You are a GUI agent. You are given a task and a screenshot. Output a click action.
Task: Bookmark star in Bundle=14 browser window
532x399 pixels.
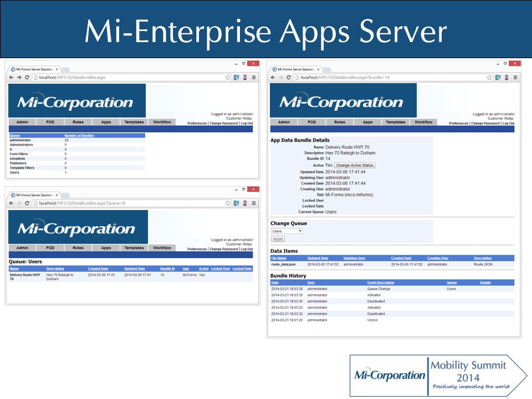pos(489,78)
